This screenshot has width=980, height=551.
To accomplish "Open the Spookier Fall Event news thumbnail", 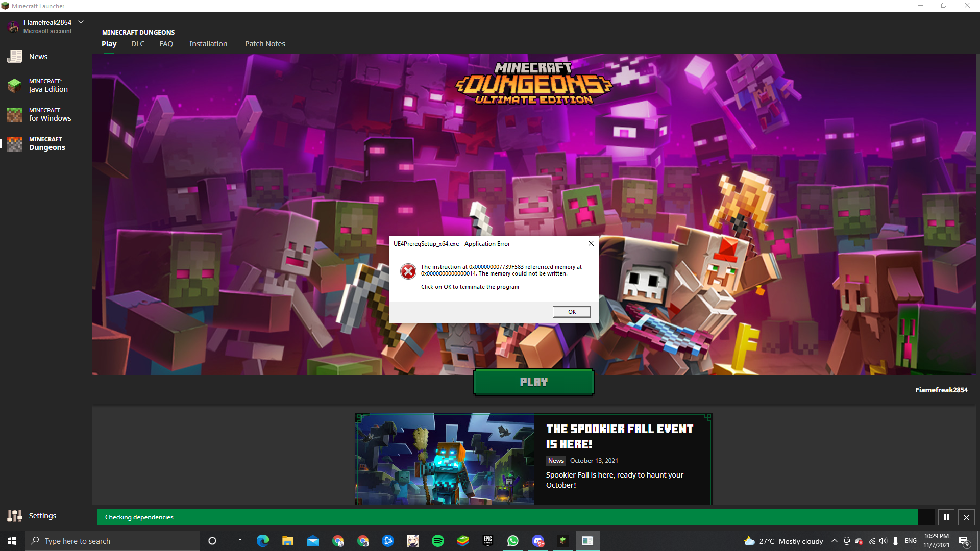I will 444,459.
